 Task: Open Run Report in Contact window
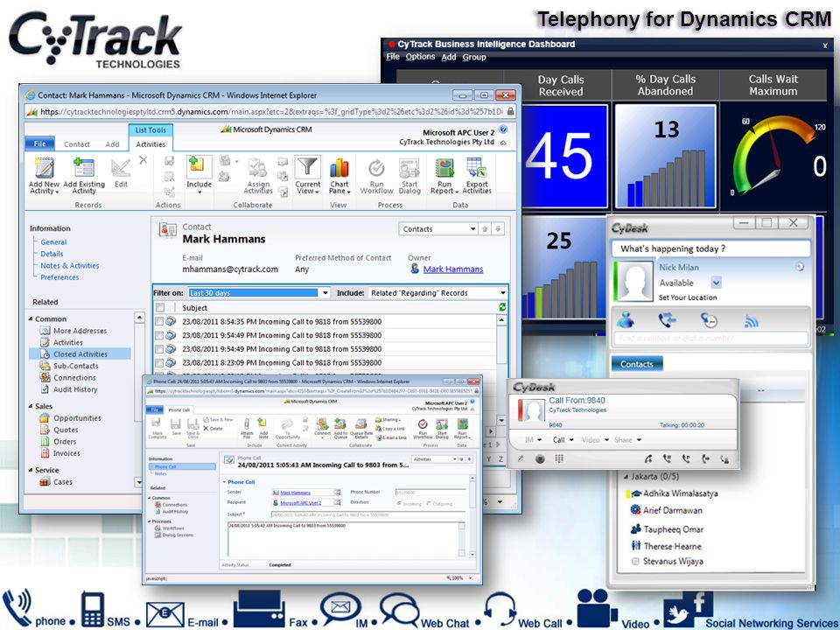click(x=444, y=176)
